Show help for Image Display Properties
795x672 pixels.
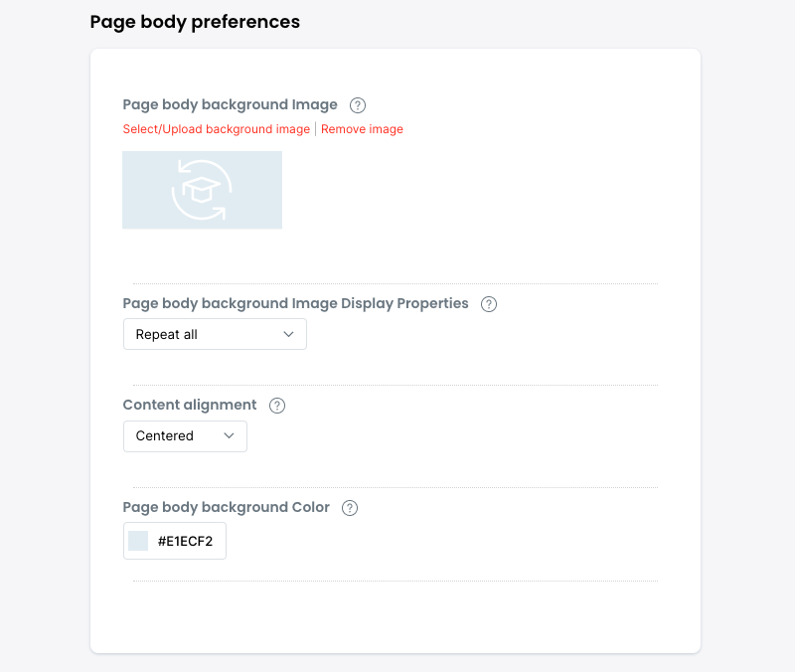click(x=489, y=304)
